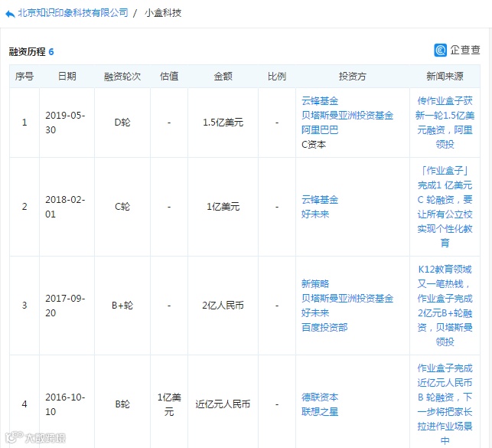Click the D轮 round cell
The width and height of the screenshot is (492, 448).
122,123
